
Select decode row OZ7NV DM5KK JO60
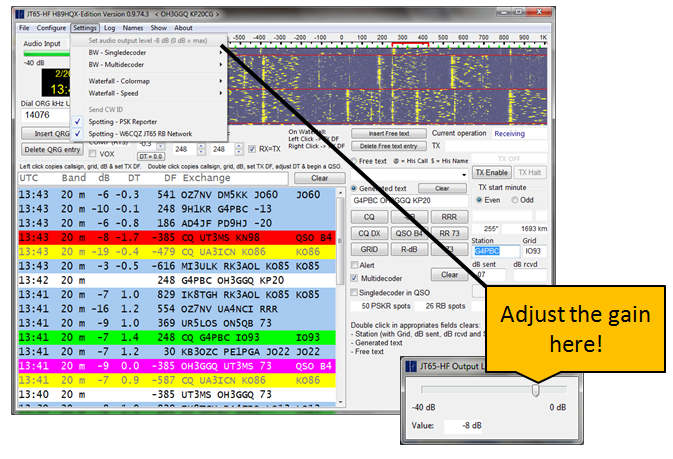click(x=176, y=195)
